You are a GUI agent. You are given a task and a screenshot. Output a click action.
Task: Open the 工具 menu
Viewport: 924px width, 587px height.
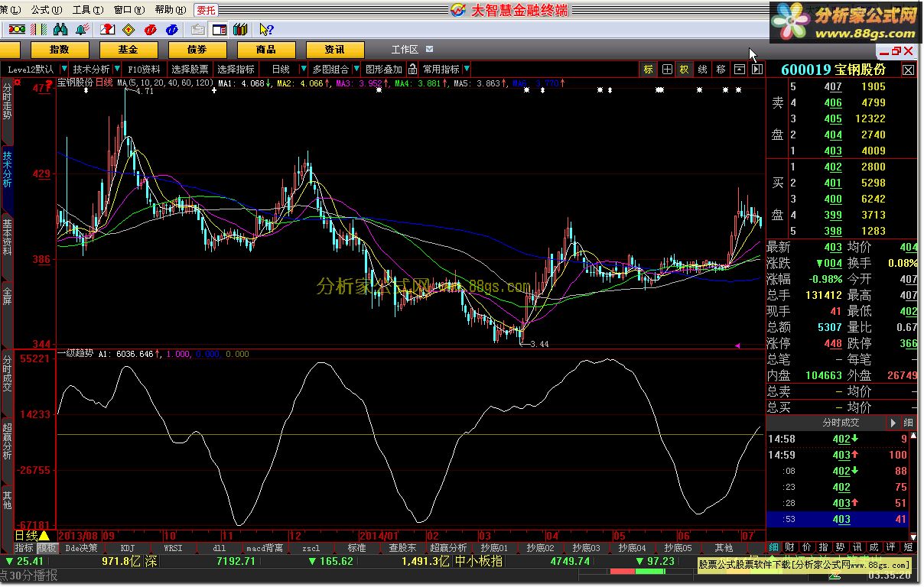coord(86,10)
